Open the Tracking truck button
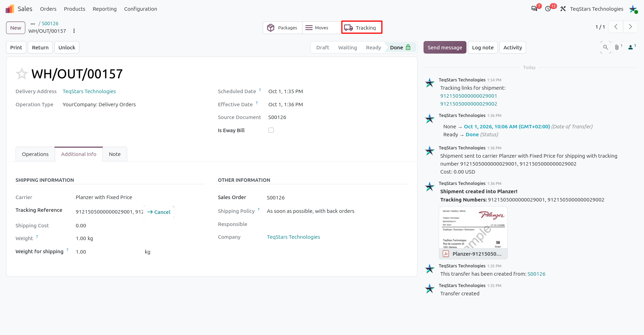The height and width of the screenshot is (335, 644). [x=362, y=28]
